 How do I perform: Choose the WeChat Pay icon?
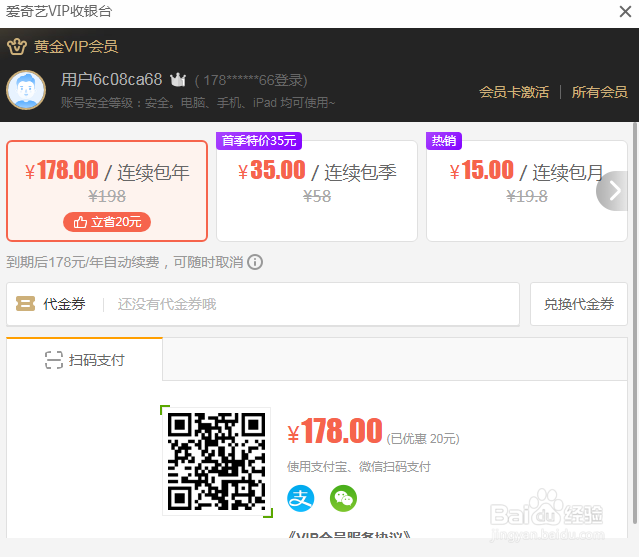coord(343,498)
